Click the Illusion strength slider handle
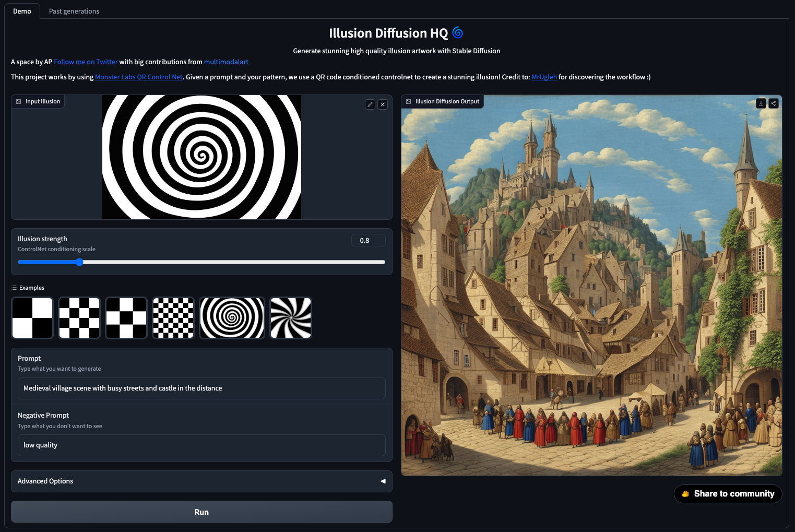This screenshot has height=532, width=795. [x=79, y=262]
